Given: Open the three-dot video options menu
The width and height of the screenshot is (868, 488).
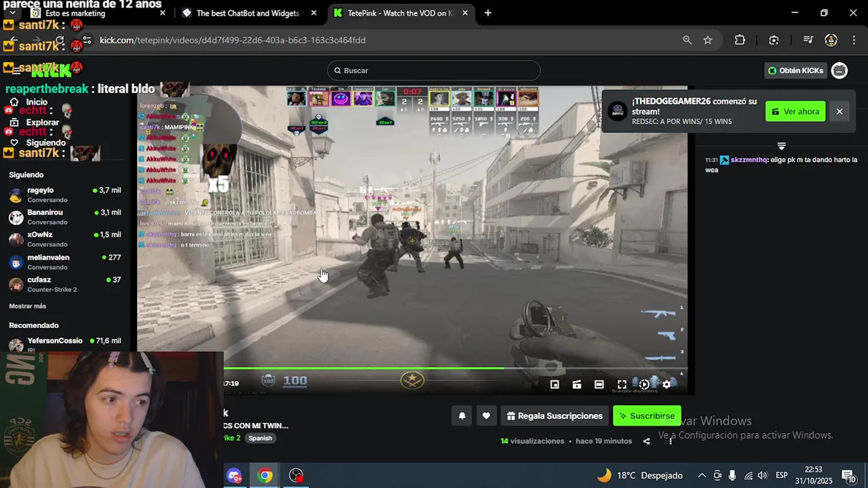Looking at the screenshot, I should pos(671,441).
